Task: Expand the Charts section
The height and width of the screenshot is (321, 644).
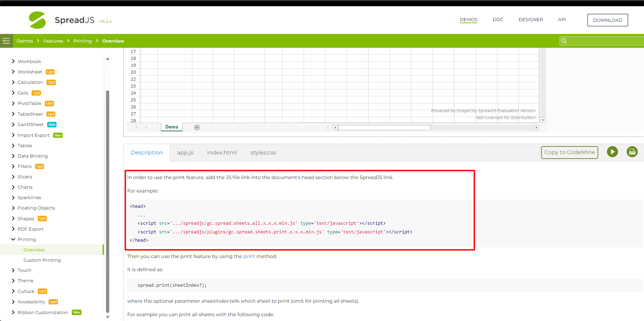Action: click(x=13, y=187)
